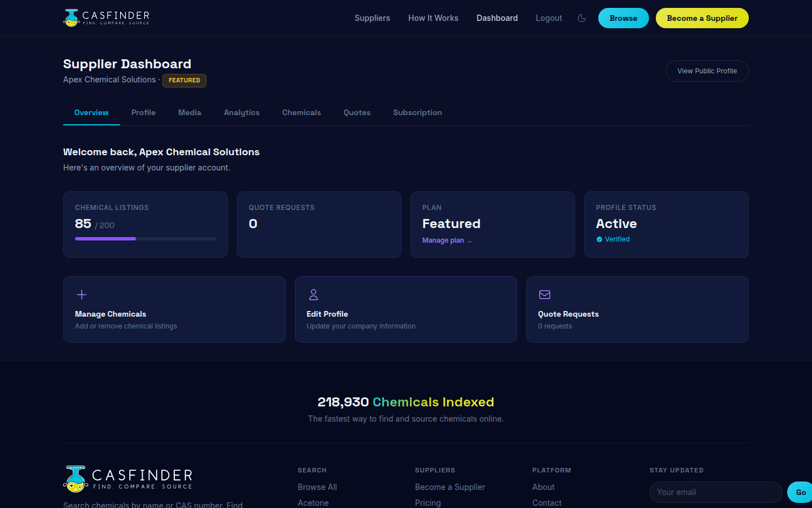Image resolution: width=812 pixels, height=508 pixels.
Task: Open the Subscription tab
Action: pyautogui.click(x=417, y=112)
